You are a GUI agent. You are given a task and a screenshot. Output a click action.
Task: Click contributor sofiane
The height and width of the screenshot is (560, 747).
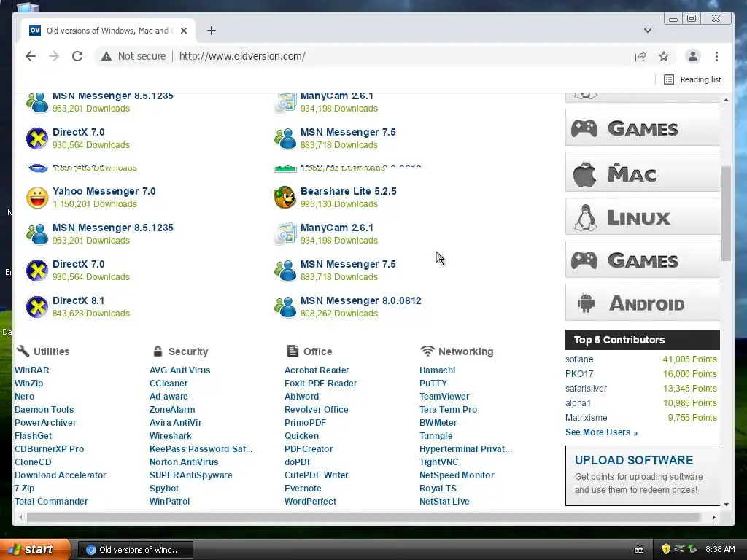(579, 359)
